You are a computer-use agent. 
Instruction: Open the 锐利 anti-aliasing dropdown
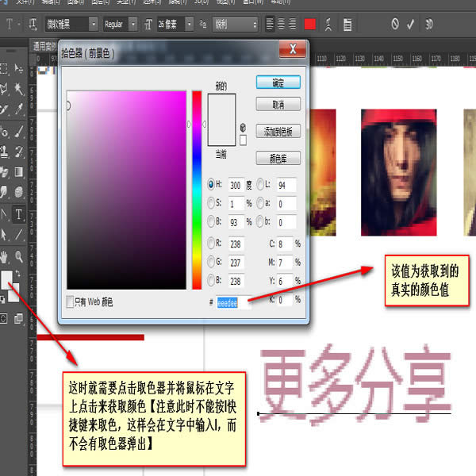[x=235, y=24]
